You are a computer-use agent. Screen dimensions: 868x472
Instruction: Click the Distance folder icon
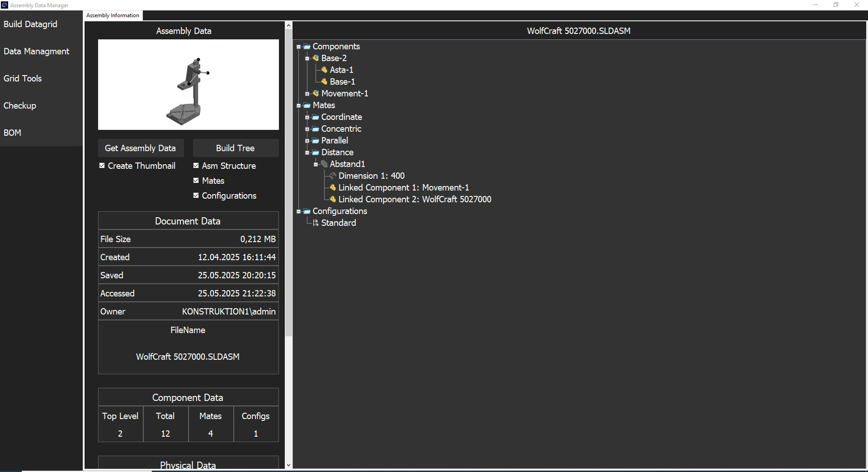[x=316, y=153]
